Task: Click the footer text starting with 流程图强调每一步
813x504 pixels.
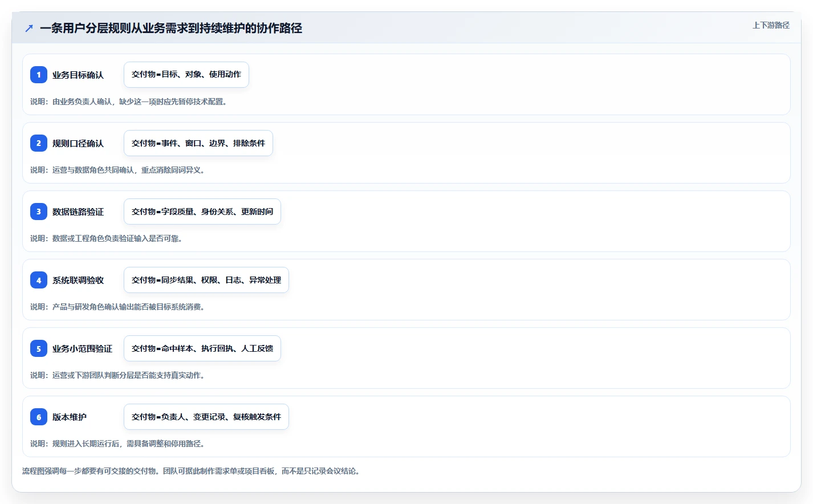Action: pyautogui.click(x=193, y=471)
